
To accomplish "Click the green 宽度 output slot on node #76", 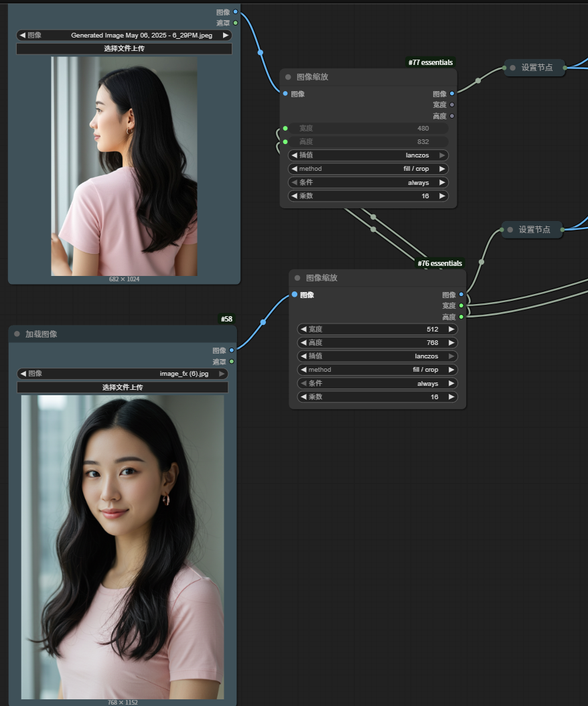I will (461, 305).
